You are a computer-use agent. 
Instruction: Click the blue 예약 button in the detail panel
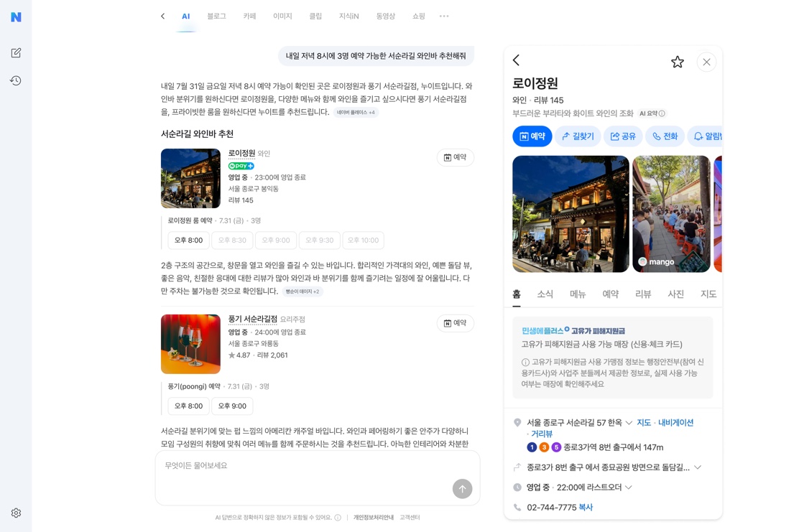click(x=532, y=136)
